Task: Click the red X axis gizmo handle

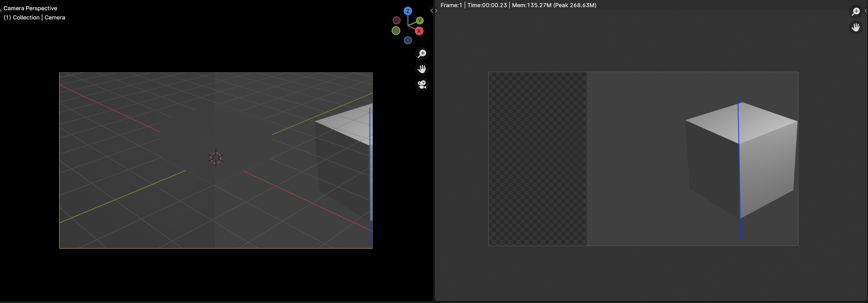Action: point(419,31)
